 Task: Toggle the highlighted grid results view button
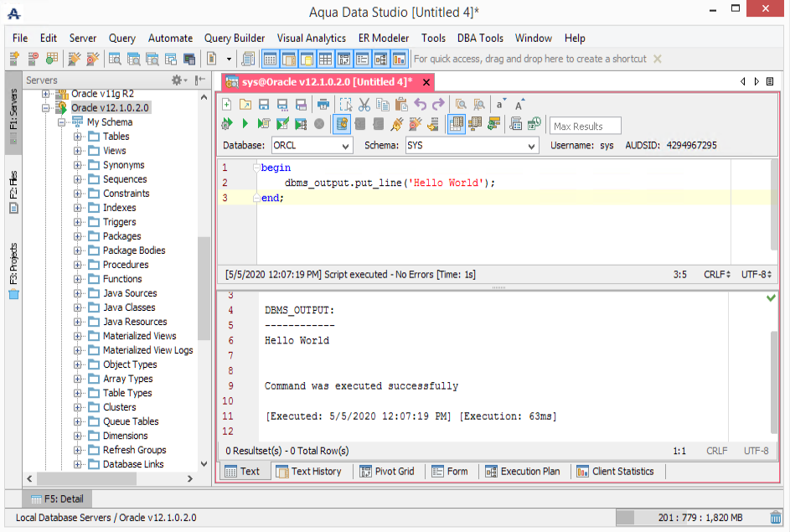[x=457, y=125]
